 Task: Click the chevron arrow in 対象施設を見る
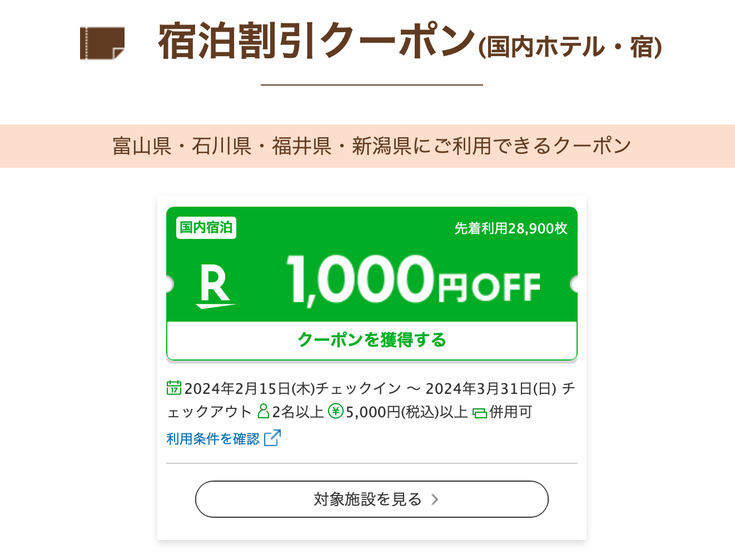pos(435,499)
